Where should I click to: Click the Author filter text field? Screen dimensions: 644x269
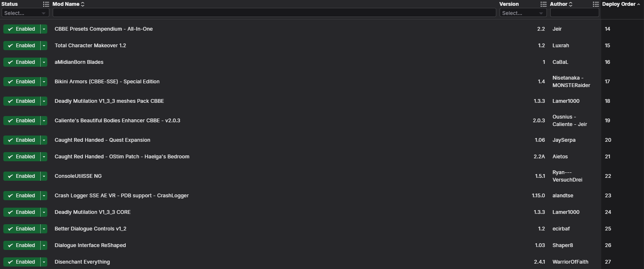(574, 13)
